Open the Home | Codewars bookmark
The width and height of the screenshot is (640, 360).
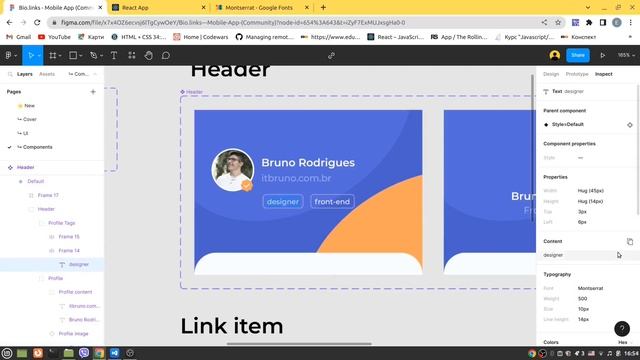(200, 37)
